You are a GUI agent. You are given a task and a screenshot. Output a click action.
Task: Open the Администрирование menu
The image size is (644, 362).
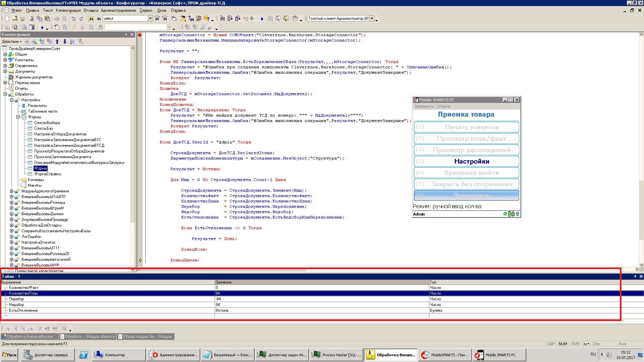click(118, 10)
